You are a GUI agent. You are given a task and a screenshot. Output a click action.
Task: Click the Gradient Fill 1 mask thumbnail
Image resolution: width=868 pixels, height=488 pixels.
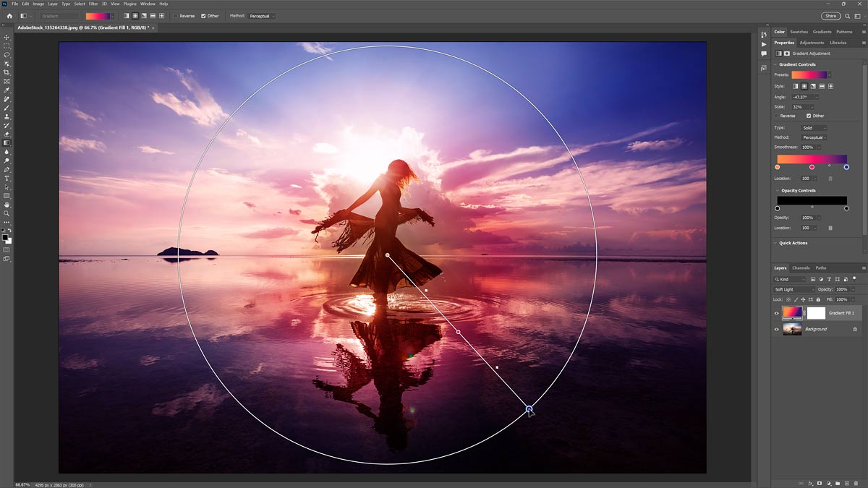(816, 312)
